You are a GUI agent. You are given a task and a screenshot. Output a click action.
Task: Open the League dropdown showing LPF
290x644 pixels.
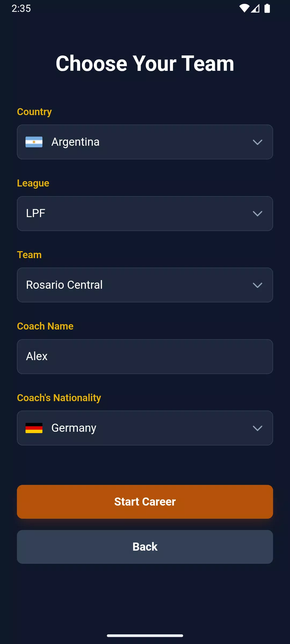tap(145, 214)
